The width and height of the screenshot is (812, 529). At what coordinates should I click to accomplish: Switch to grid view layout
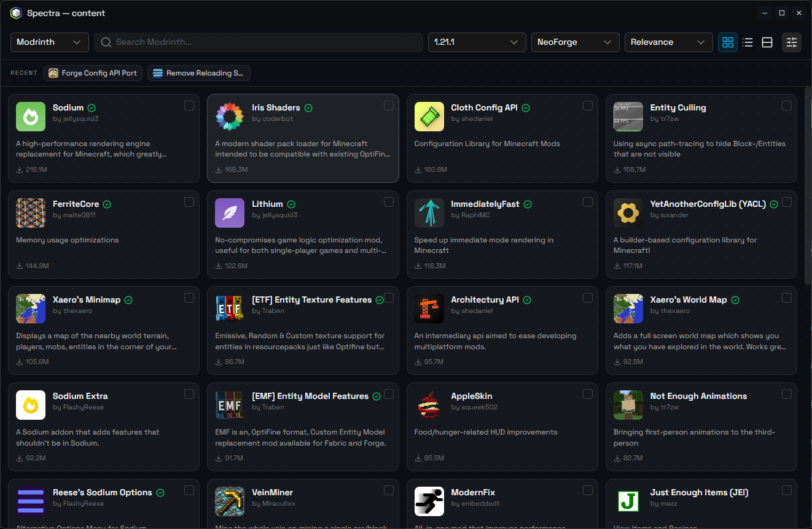click(x=728, y=42)
